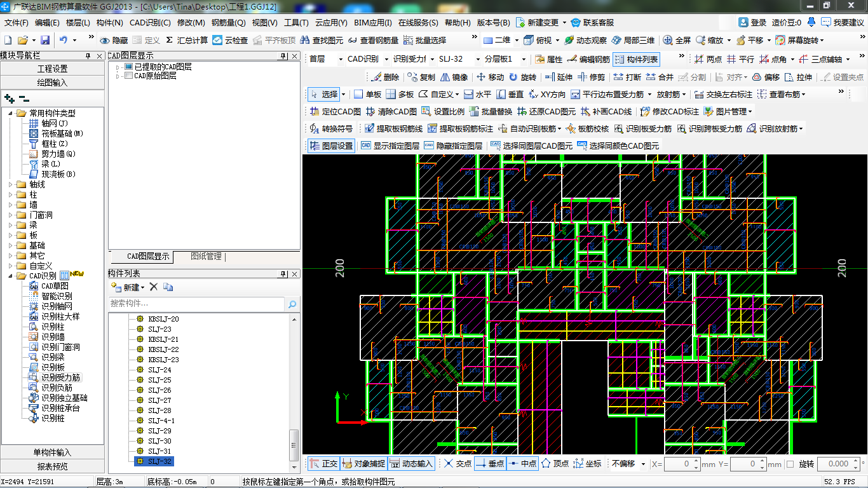Toggle 正交 ortho mode
This screenshot has width=868, height=488.
(x=323, y=464)
